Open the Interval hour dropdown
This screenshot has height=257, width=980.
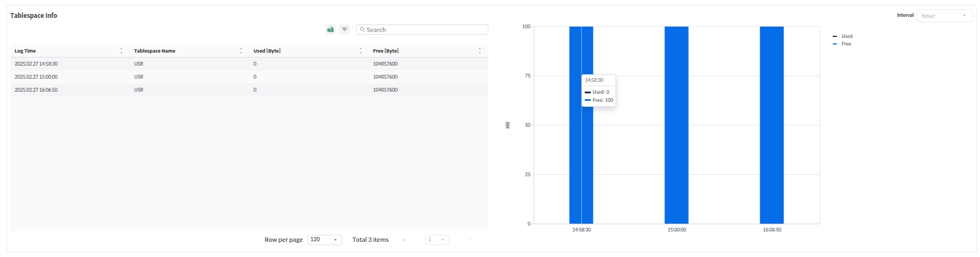pos(944,16)
